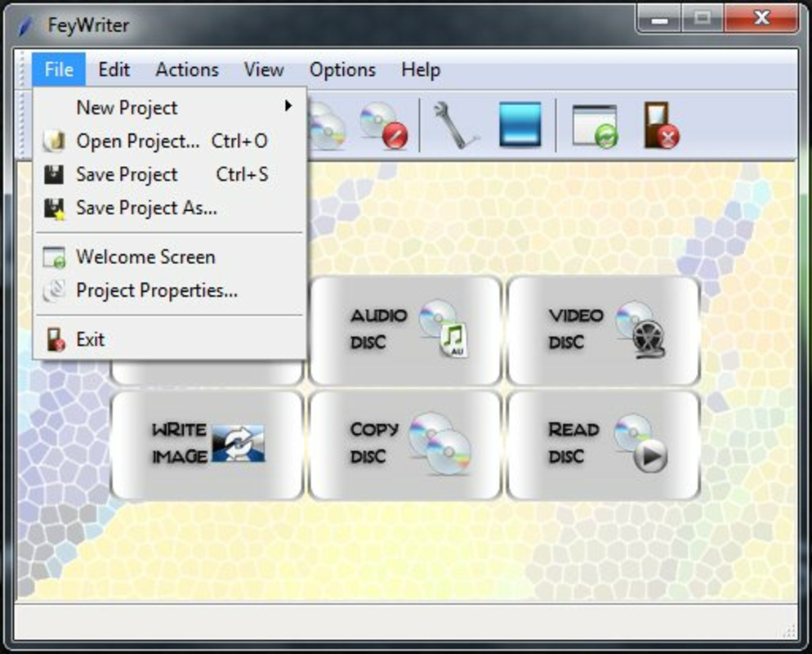Minimize the FeyWriter window

point(658,19)
